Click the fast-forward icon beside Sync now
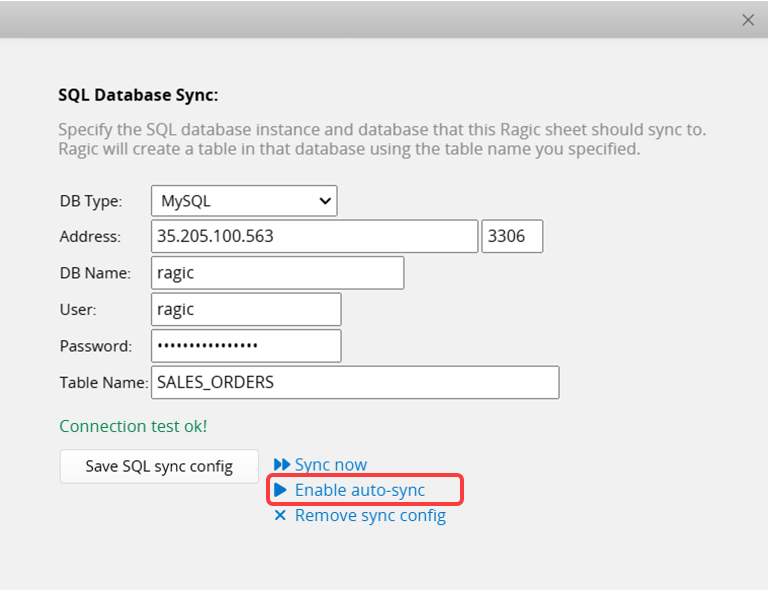768x590 pixels. click(281, 465)
